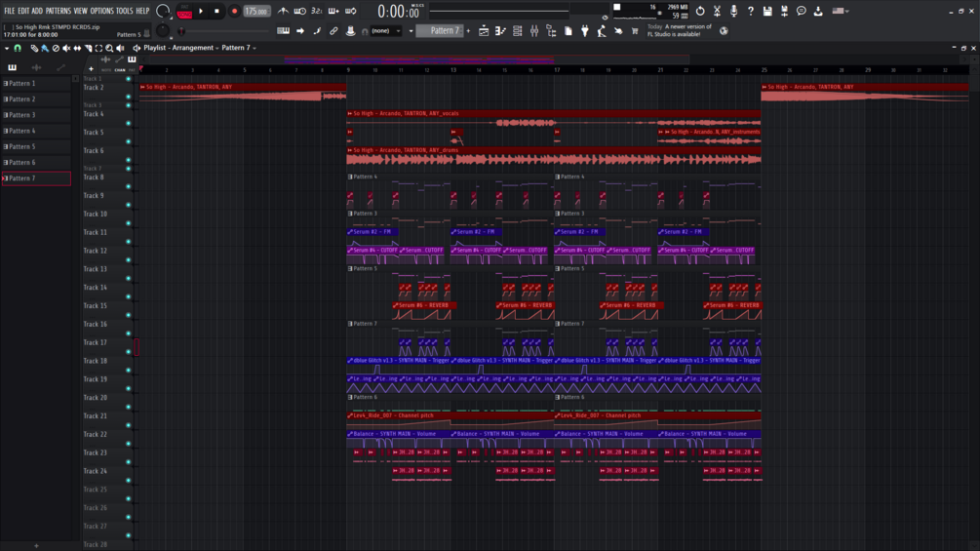Switch between PAT and SONG mode
The height and width of the screenshot is (551, 980).
(184, 11)
